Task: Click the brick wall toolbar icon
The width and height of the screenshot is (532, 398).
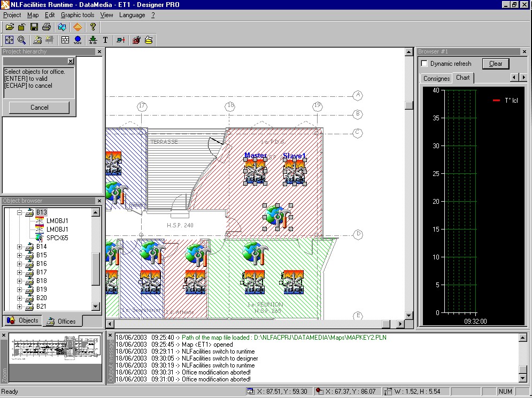Action: point(65,40)
